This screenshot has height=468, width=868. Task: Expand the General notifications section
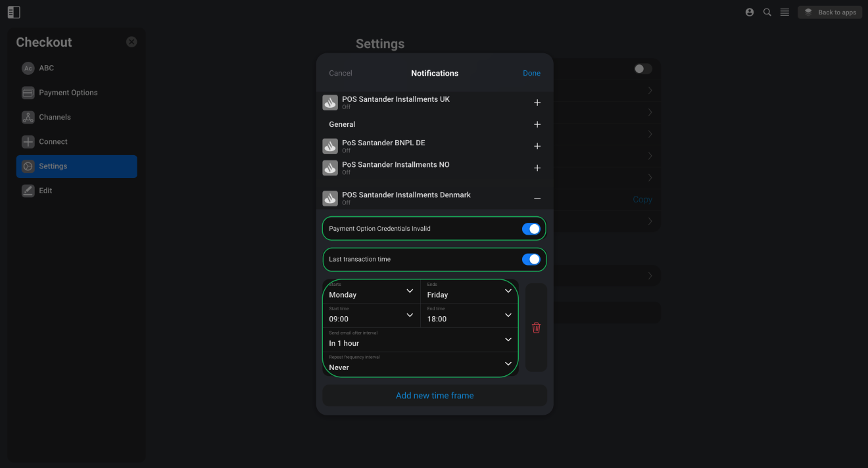[537, 124]
